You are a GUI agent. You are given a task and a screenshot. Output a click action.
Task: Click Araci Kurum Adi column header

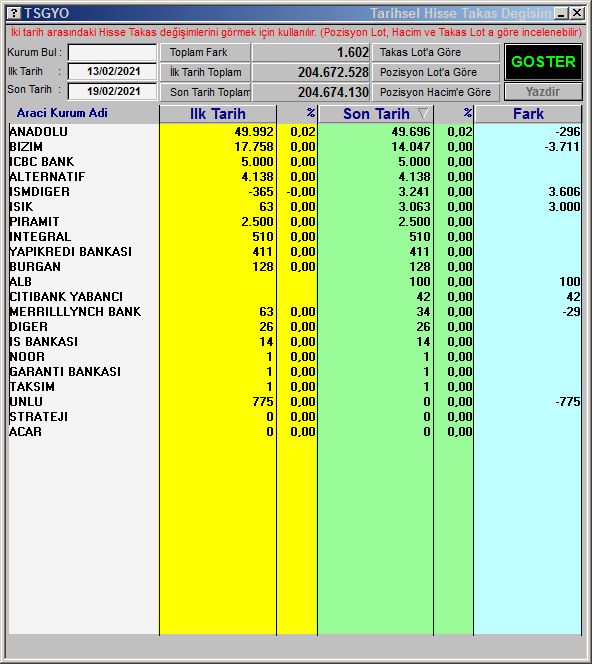62,113
